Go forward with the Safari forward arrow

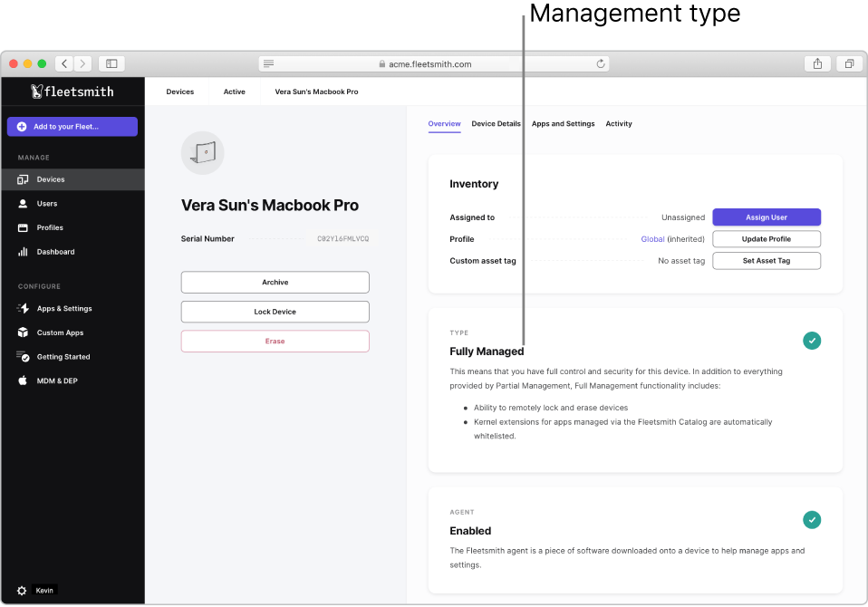pyautogui.click(x=82, y=63)
